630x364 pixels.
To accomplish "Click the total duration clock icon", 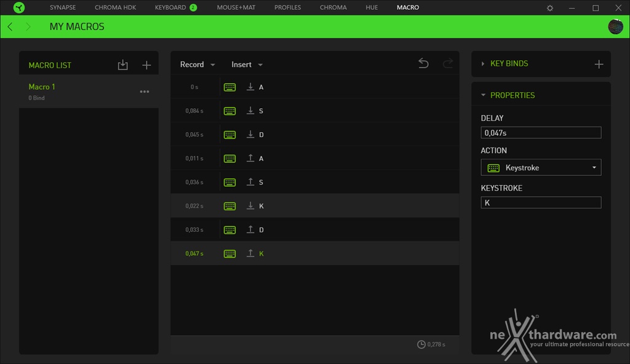I will [421, 344].
